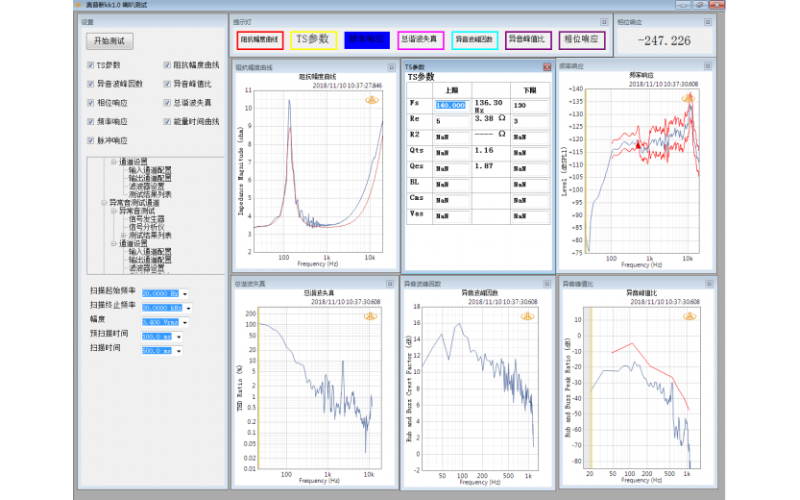Open the 扫描起始频率 dropdown
This screenshot has width=800, height=500.
185,294
